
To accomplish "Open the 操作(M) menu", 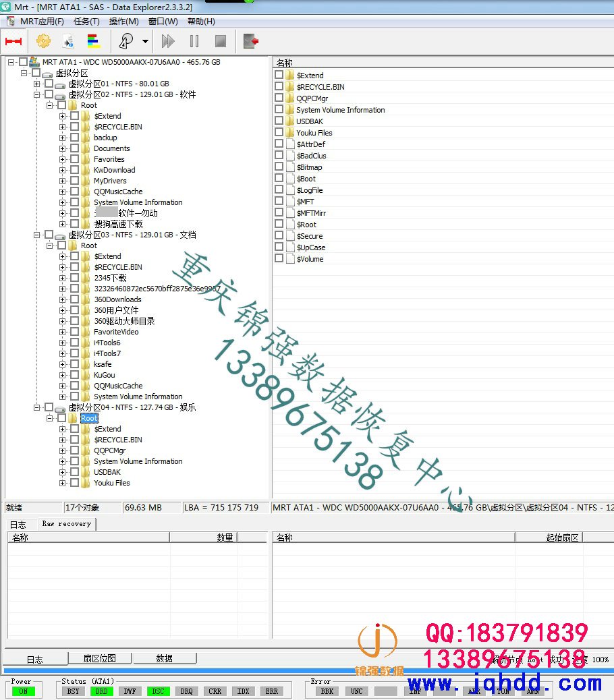I will tap(123, 22).
